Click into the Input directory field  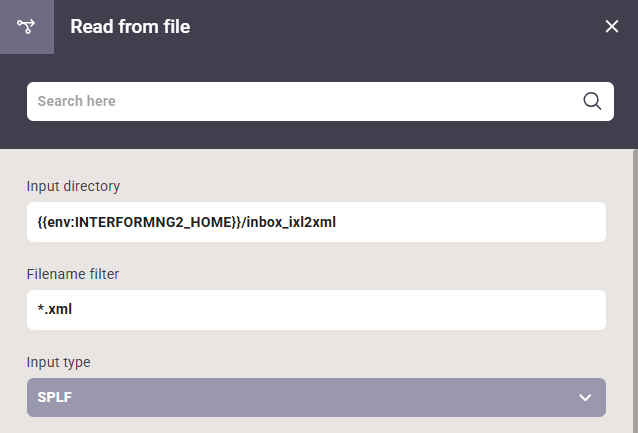coord(316,222)
